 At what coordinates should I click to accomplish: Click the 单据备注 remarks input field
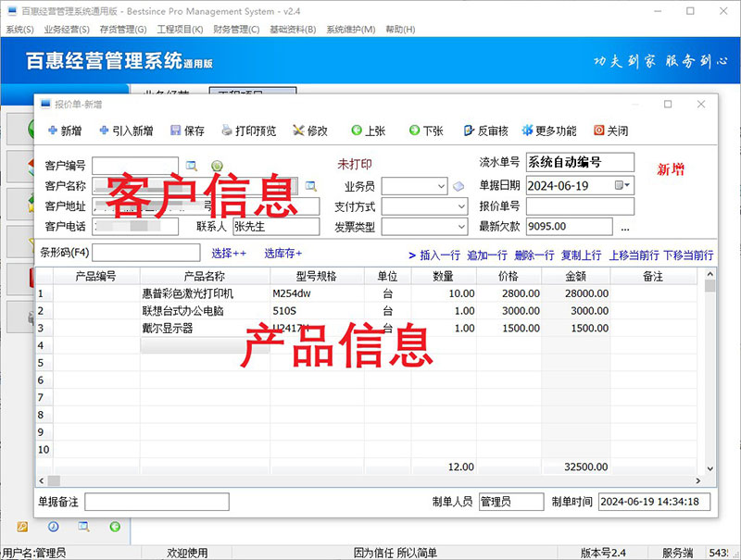pos(157,502)
